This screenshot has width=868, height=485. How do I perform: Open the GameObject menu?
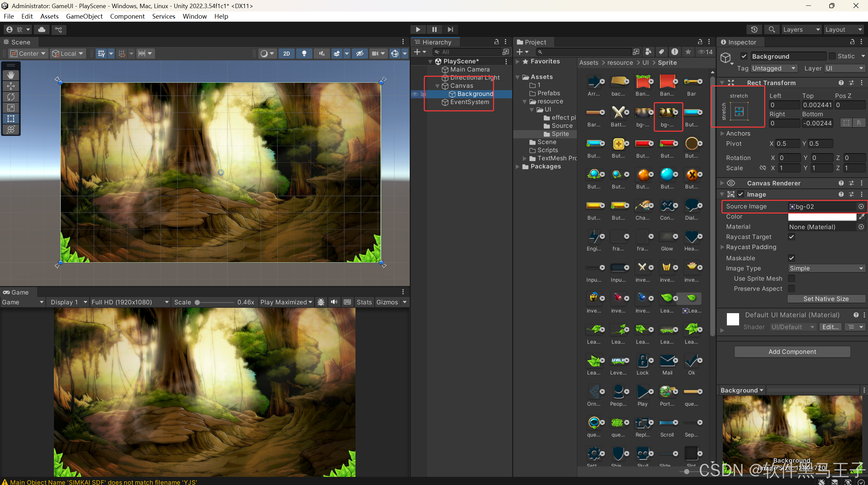[84, 16]
